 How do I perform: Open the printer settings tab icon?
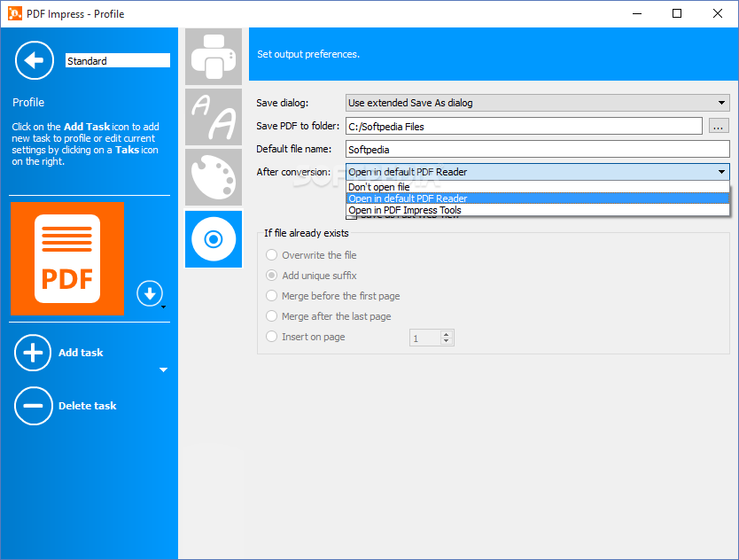point(214,57)
